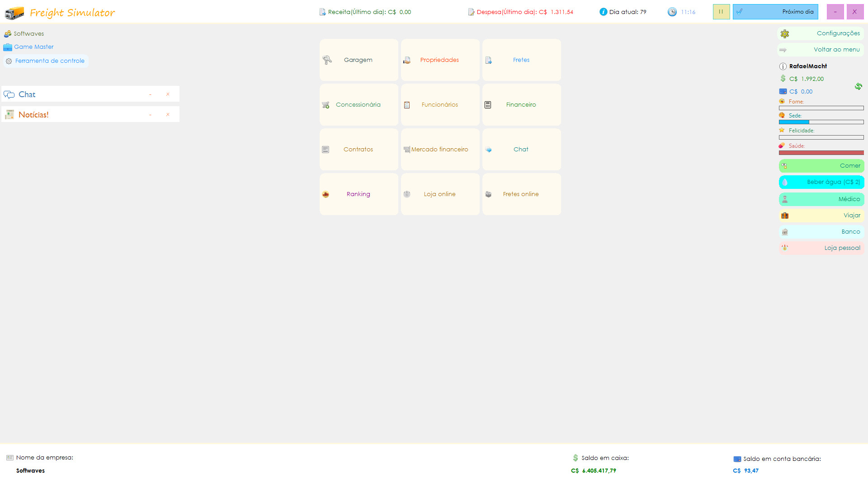Click the Banco button

[821, 232]
